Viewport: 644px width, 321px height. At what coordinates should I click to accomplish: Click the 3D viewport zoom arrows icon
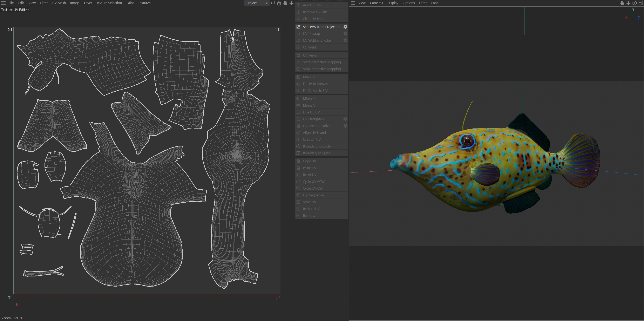tap(628, 3)
